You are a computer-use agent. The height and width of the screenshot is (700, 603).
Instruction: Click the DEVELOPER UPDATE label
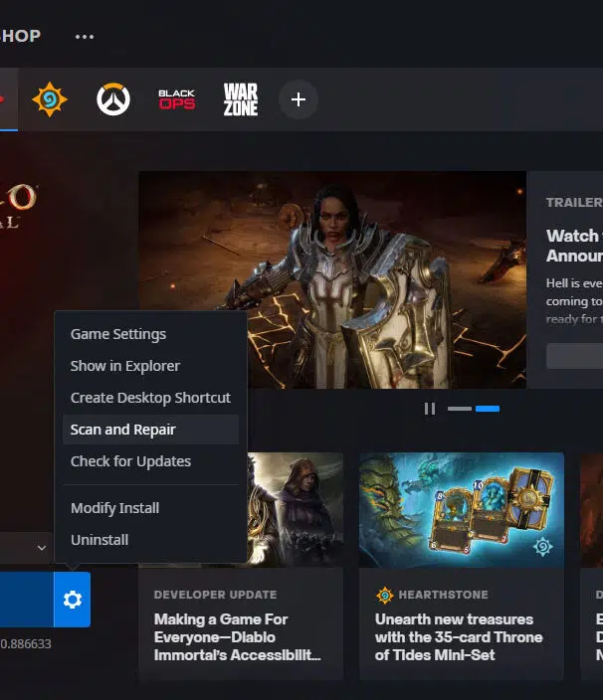click(215, 595)
